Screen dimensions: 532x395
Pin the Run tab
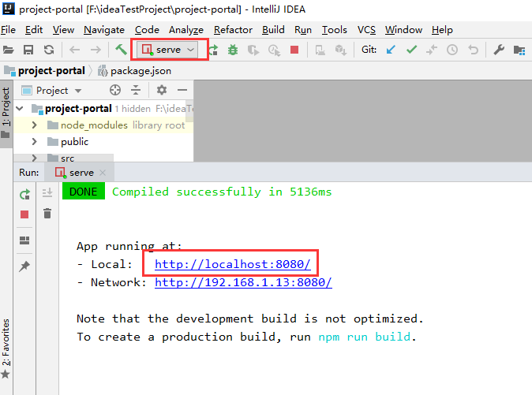point(24,266)
